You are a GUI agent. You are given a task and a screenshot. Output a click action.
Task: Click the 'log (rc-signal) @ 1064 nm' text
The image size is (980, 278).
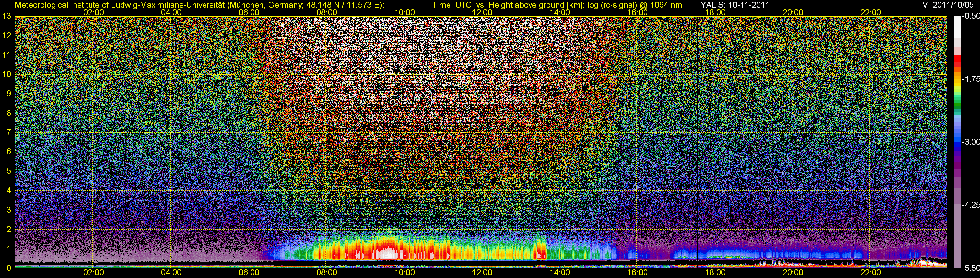tap(635, 5)
